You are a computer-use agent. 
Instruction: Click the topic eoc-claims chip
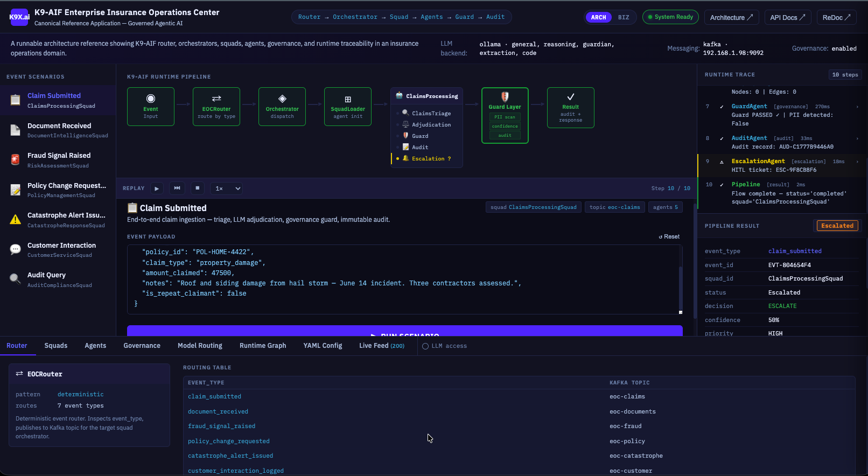[615, 207]
